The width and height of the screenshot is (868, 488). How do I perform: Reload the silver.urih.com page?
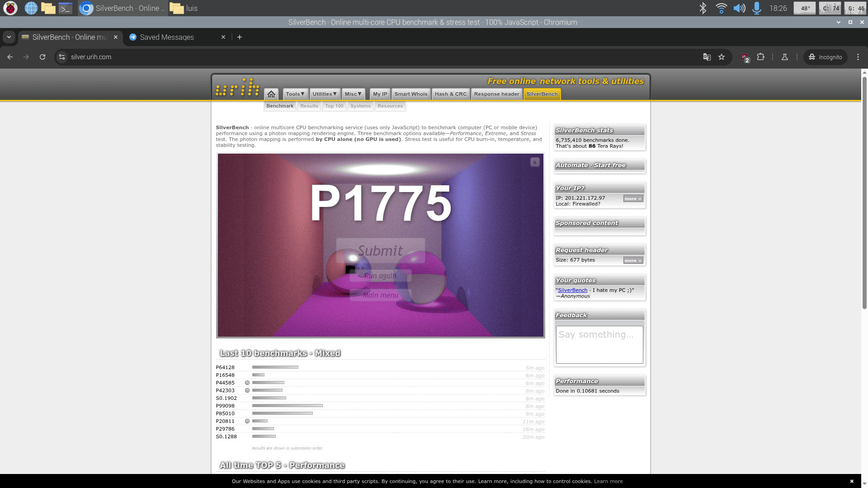42,57
